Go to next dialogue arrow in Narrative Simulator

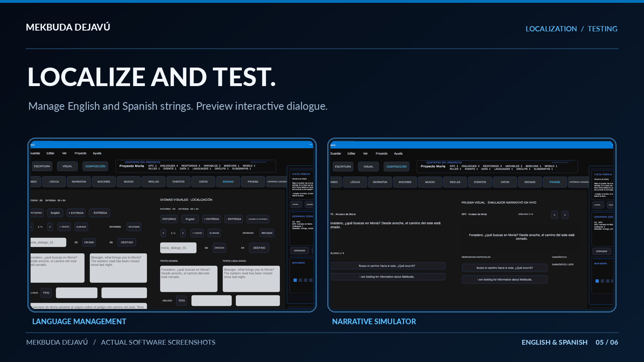coord(565,215)
